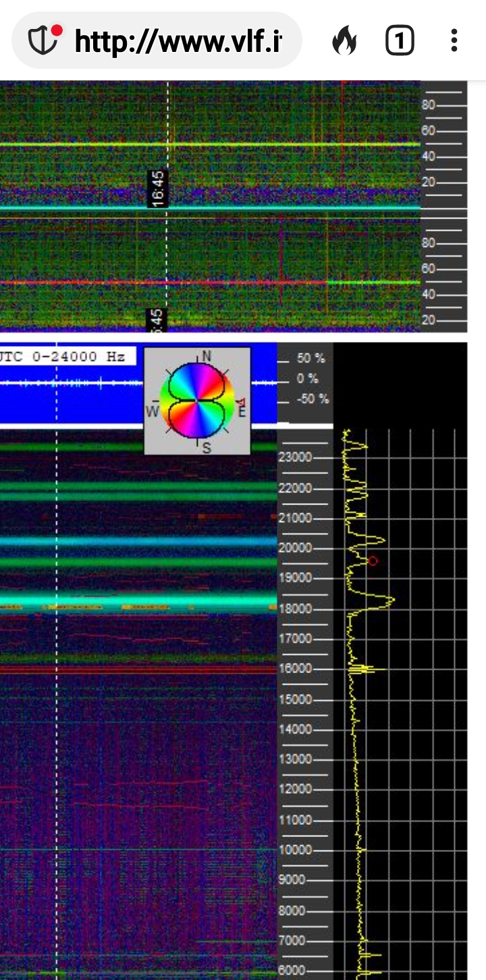The image size is (486, 980).
Task: Tap the fire icon to clear browsing data
Action: (344, 41)
